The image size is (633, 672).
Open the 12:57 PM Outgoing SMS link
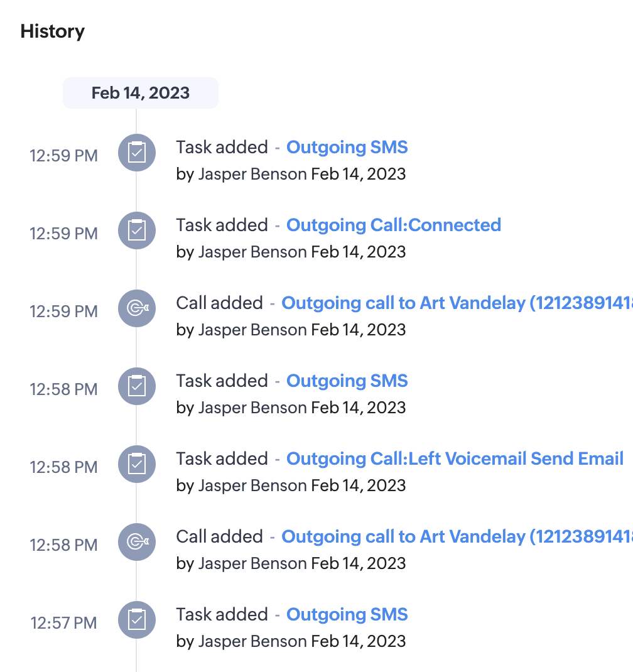(347, 615)
